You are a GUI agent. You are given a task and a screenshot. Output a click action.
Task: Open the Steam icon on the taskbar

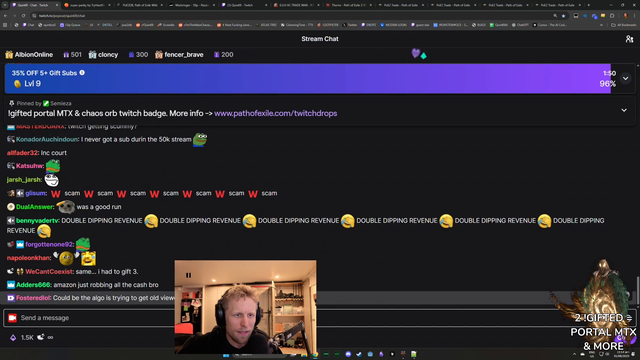tap(359, 355)
